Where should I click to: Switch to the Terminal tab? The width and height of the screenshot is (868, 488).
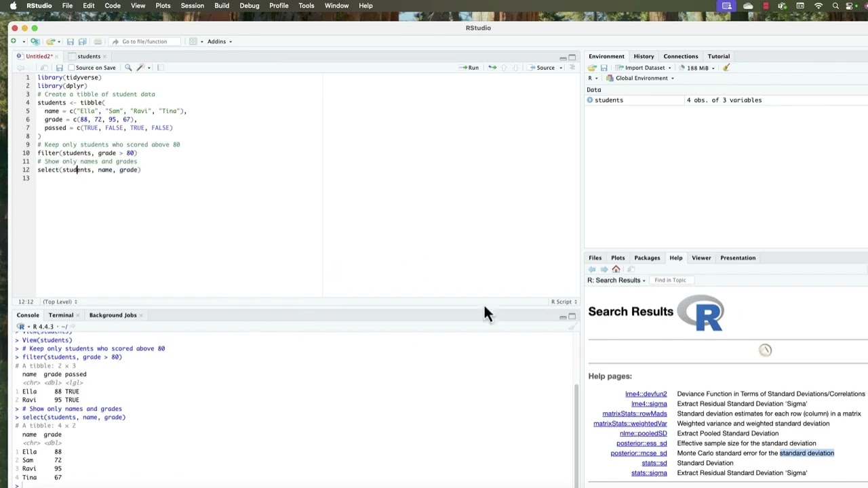click(x=61, y=315)
